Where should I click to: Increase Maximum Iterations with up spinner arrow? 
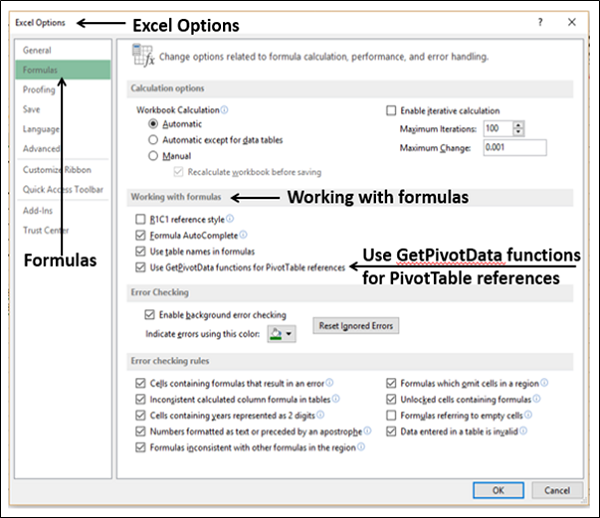pyautogui.click(x=518, y=125)
